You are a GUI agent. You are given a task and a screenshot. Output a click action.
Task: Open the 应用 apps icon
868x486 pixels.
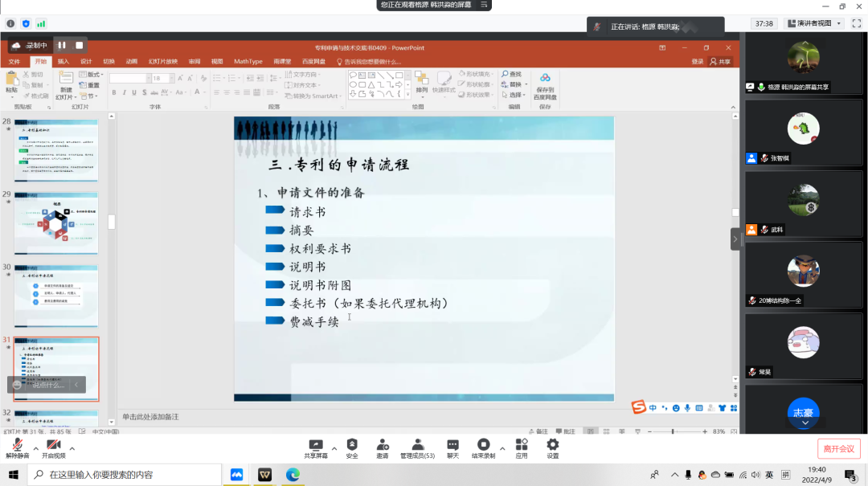click(x=522, y=446)
